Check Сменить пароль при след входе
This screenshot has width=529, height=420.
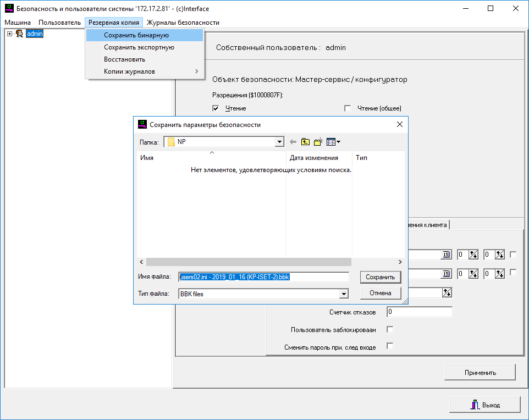(x=390, y=346)
